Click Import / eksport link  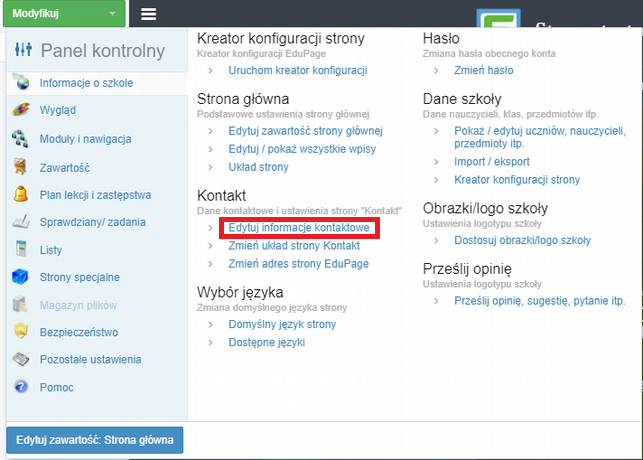pos(492,162)
